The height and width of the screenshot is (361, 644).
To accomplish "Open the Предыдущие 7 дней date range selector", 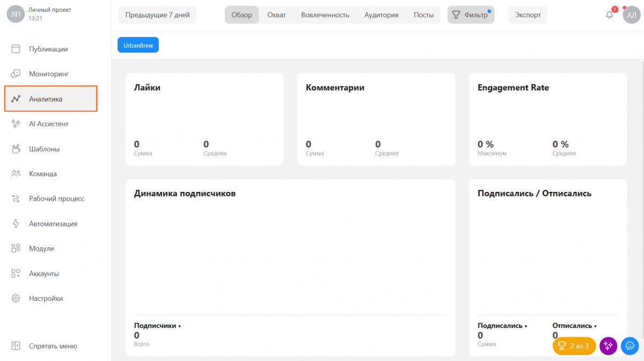I will point(157,14).
